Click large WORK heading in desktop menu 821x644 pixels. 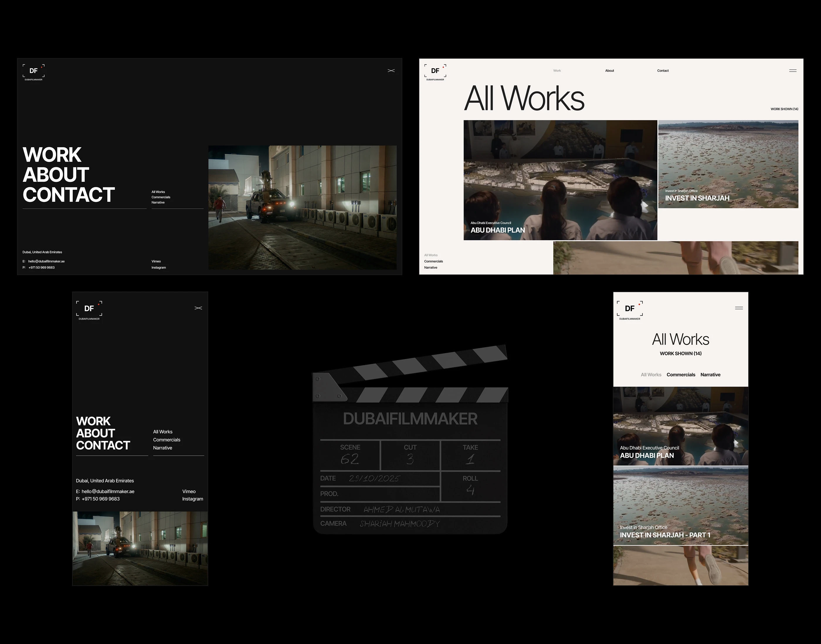52,155
